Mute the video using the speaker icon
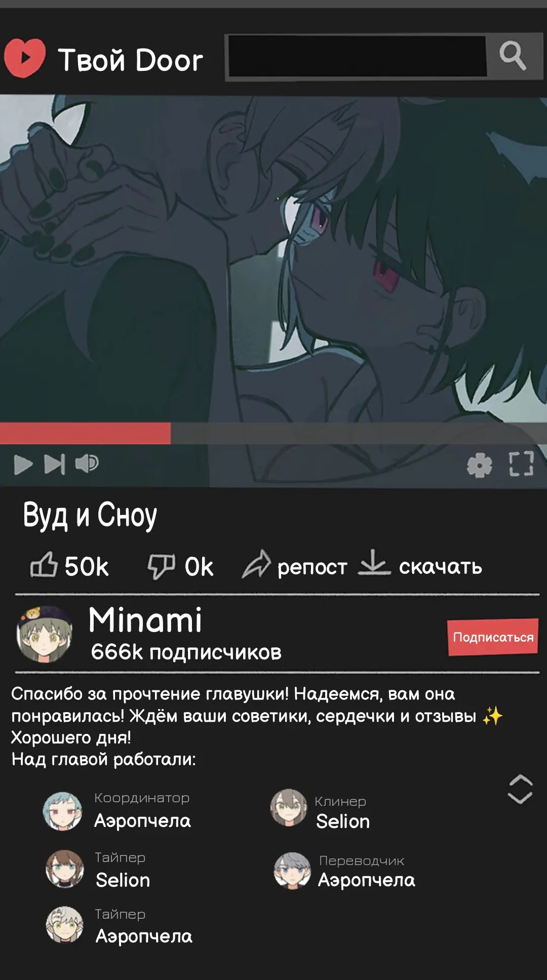Screen dimensions: 547x980 pos(87,463)
